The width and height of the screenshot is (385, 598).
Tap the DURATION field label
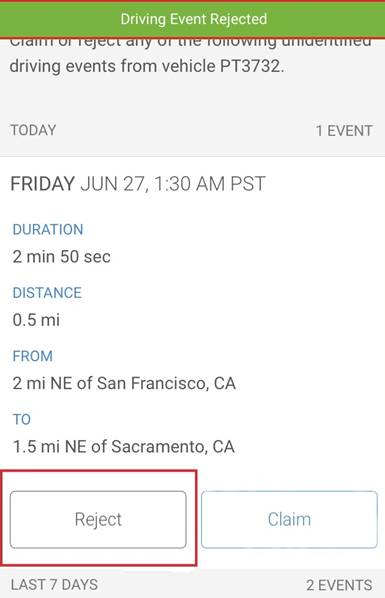click(x=48, y=230)
